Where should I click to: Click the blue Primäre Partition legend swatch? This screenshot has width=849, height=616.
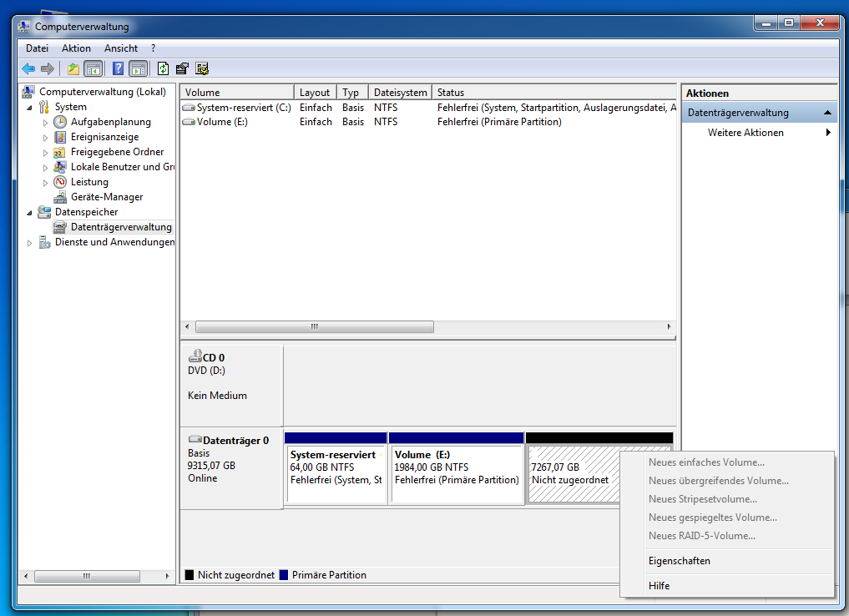283,575
